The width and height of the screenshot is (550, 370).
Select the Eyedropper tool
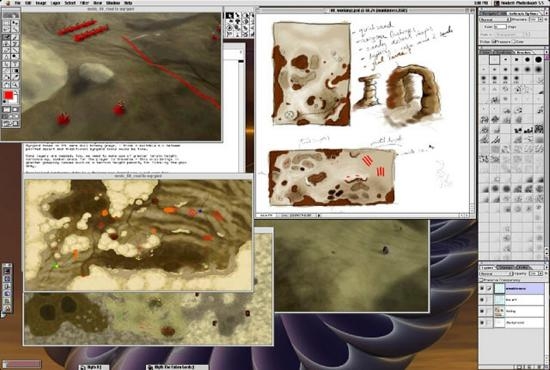(15, 77)
